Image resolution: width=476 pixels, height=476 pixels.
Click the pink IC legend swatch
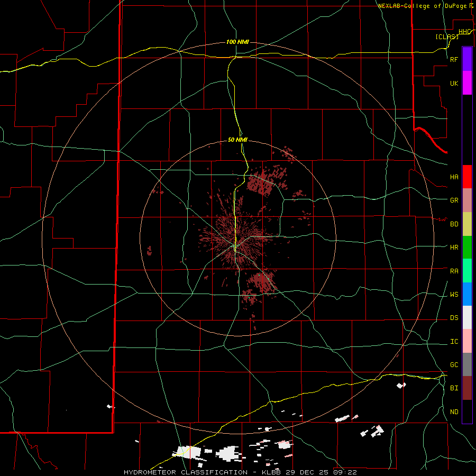467,341
